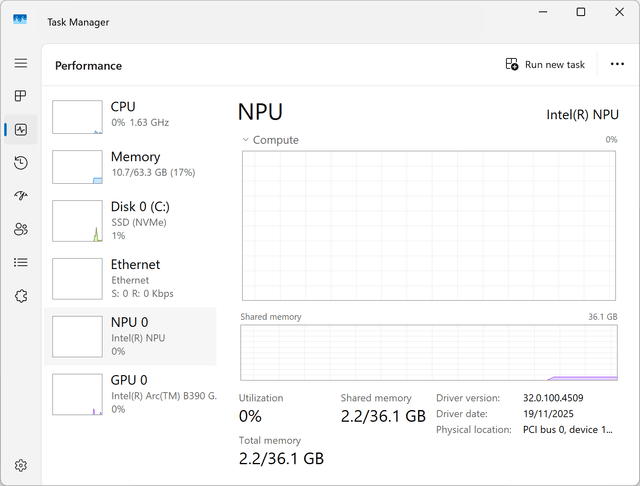Screen dimensions: 640x486
Task: Open the Startup apps page icon
Action: [x=21, y=196]
